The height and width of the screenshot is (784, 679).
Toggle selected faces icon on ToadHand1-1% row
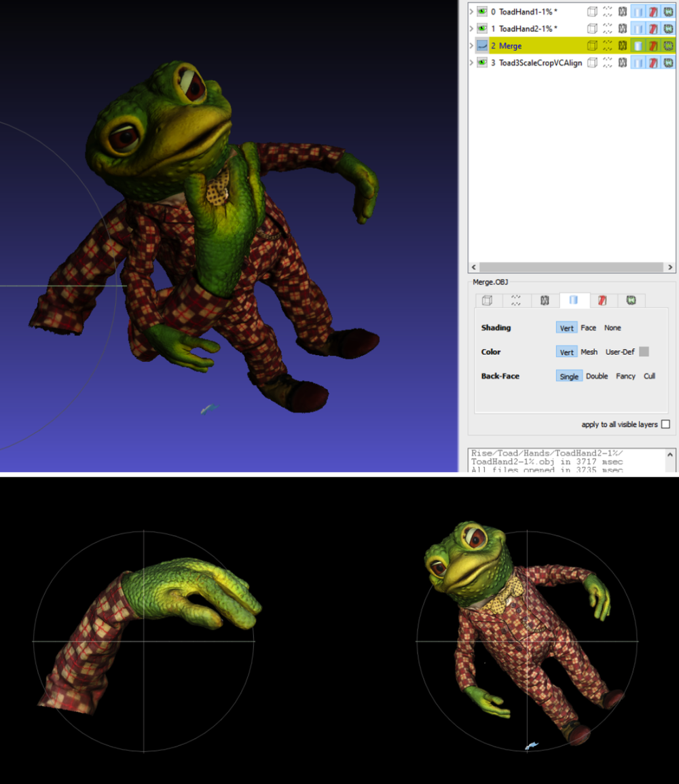(653, 12)
